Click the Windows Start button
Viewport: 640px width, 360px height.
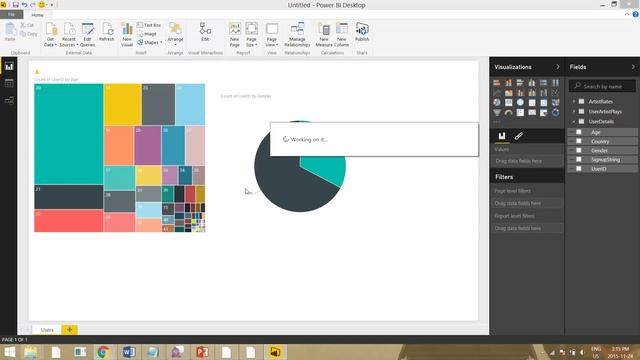(x=9, y=352)
